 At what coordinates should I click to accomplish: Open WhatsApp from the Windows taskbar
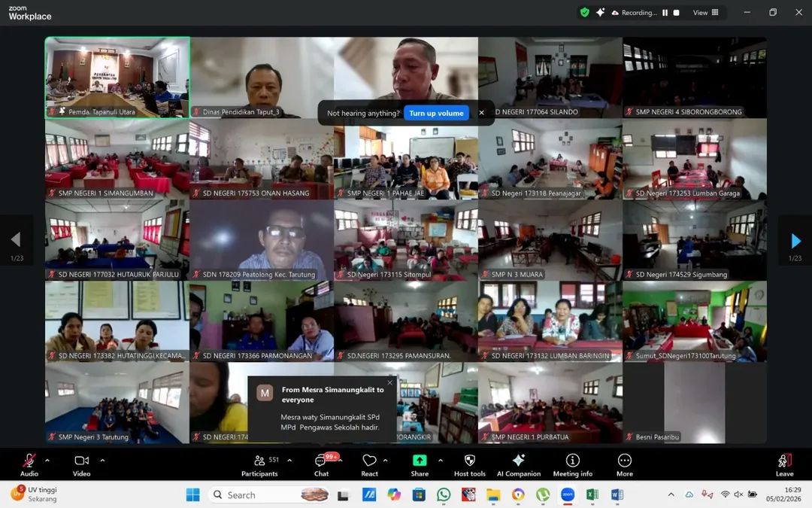pyautogui.click(x=444, y=494)
